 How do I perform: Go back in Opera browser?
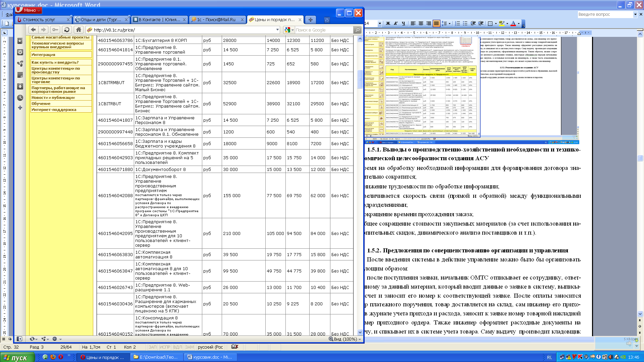(x=33, y=30)
